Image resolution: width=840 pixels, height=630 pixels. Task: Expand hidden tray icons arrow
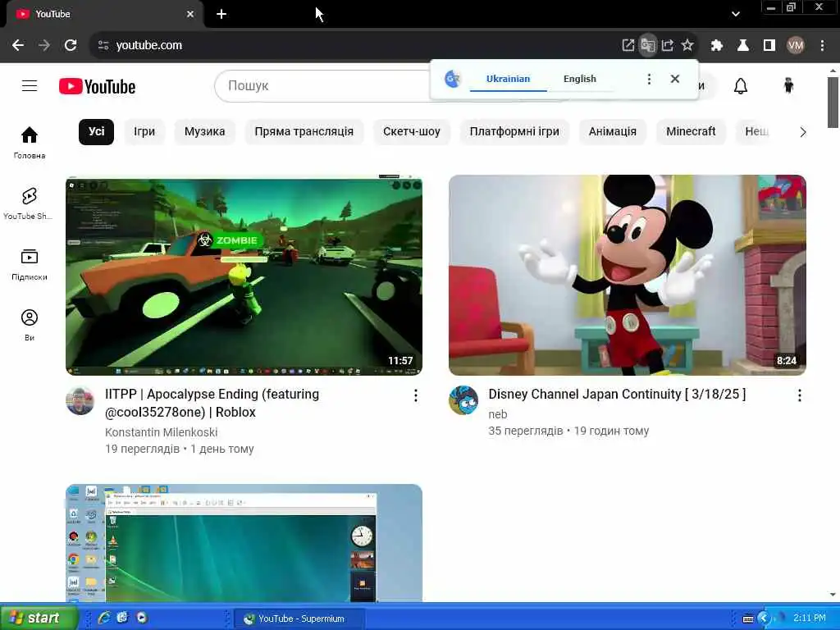(x=764, y=619)
